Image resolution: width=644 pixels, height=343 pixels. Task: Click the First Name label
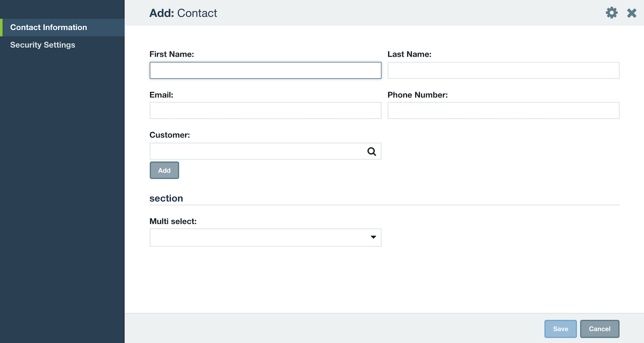click(x=172, y=54)
